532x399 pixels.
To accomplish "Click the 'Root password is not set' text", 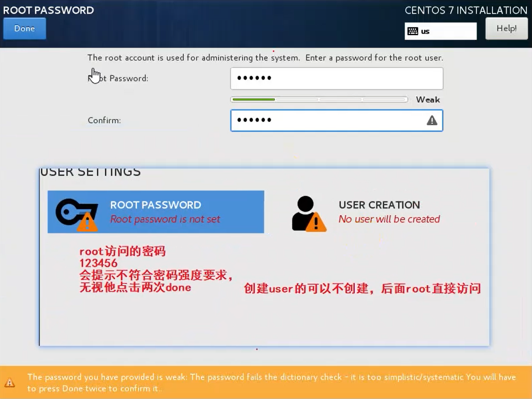I will 165,219.
